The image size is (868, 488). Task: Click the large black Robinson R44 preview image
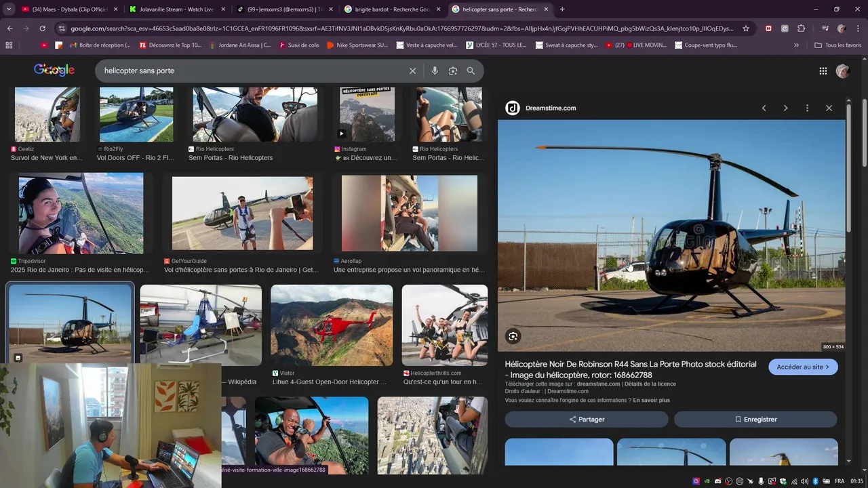[x=671, y=236]
